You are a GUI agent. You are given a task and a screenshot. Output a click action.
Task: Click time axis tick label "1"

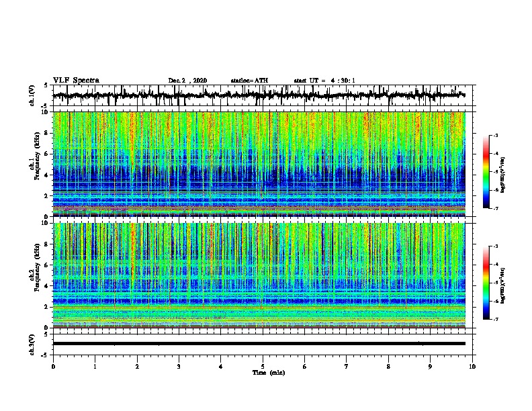95,367
